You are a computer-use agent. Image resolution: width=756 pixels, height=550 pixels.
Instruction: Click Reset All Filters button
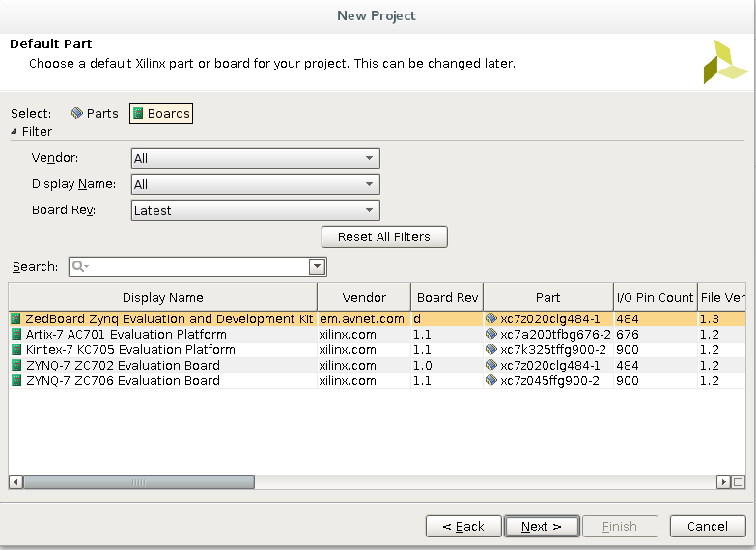click(x=384, y=236)
